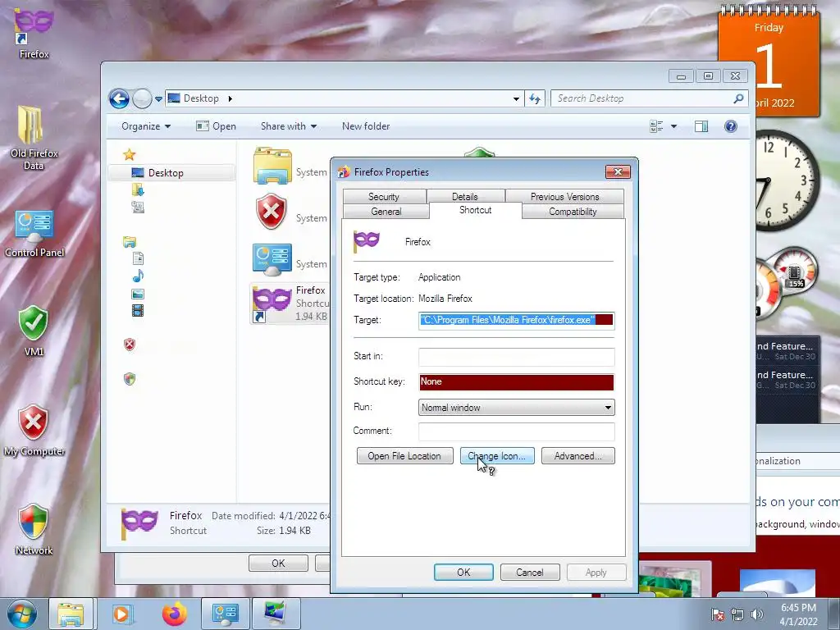Click the Open File Location button

404,456
